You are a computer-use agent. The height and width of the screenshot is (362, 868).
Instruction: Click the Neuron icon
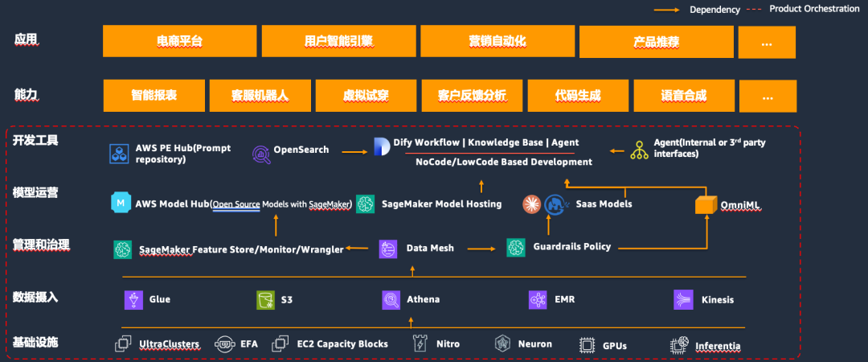pyautogui.click(x=502, y=343)
